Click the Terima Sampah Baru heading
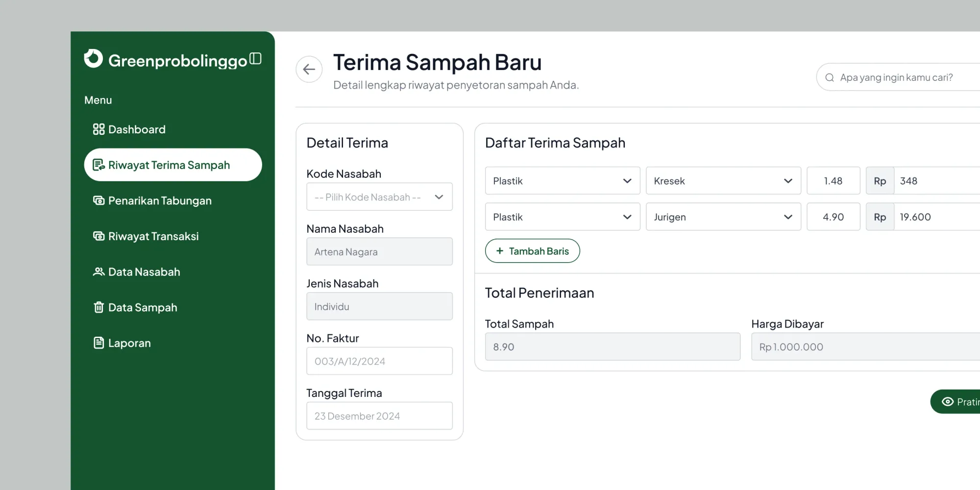This screenshot has height=490, width=980. tap(438, 62)
